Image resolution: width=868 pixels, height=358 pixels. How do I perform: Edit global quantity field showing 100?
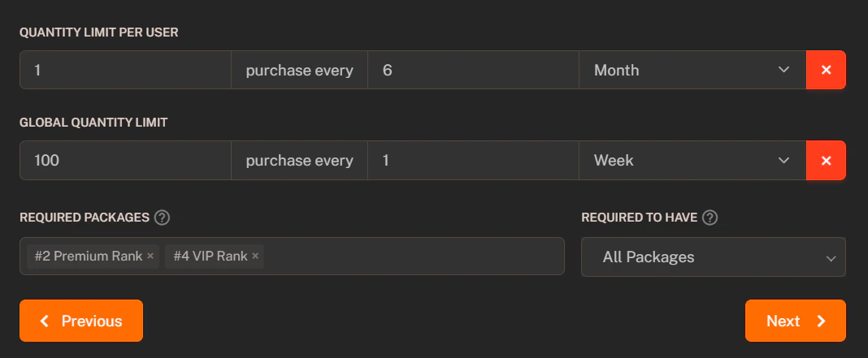pos(126,161)
